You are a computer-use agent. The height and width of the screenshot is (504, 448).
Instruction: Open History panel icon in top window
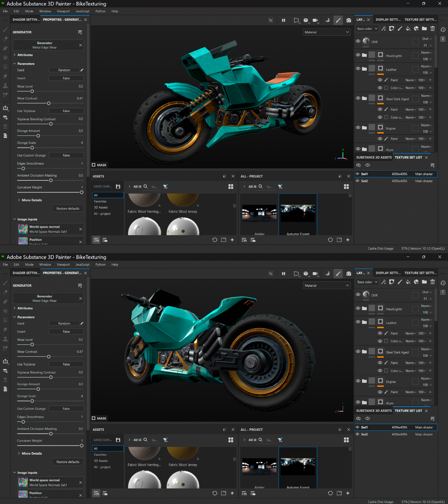[443, 29]
